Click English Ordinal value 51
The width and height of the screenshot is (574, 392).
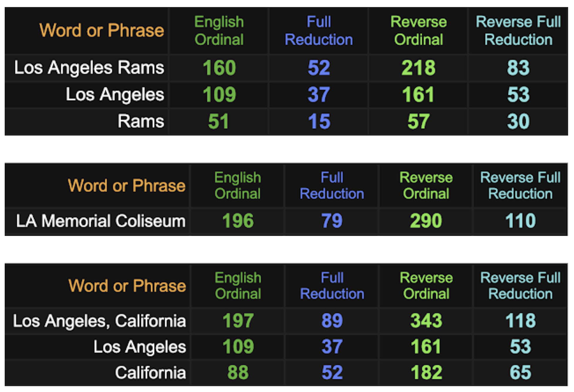tap(218, 121)
